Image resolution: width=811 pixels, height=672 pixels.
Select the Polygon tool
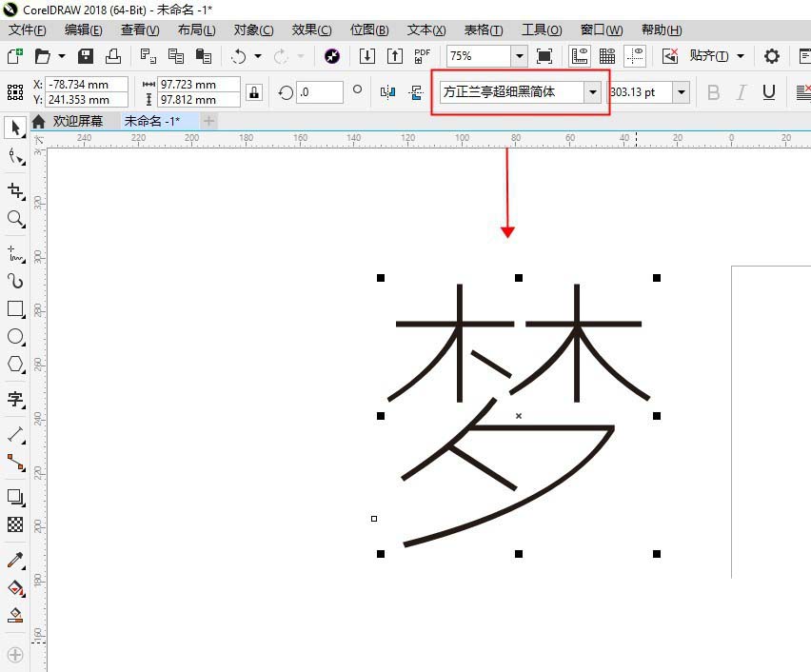(x=14, y=364)
